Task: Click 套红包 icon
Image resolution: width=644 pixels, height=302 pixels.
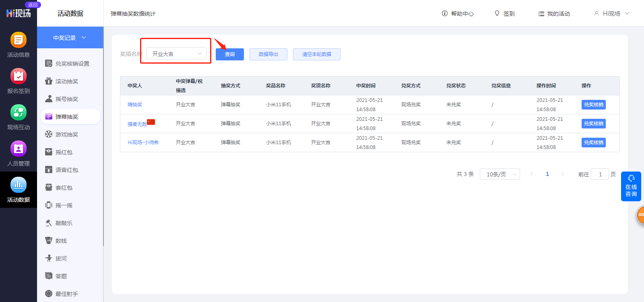Action: click(49, 187)
